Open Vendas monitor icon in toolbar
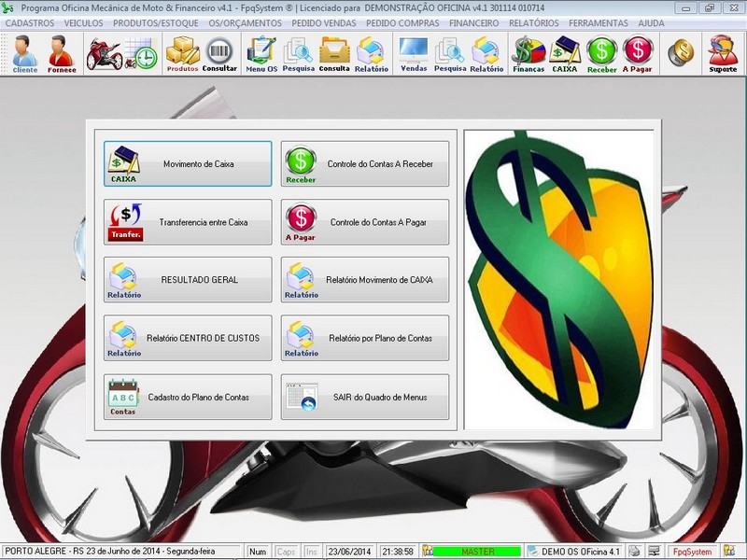The height and width of the screenshot is (560, 747). [413, 53]
